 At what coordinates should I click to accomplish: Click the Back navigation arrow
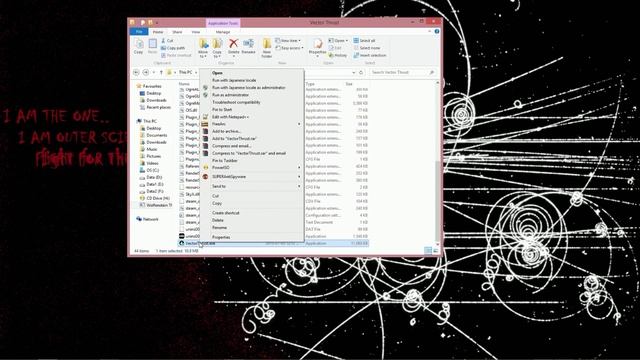[x=136, y=72]
